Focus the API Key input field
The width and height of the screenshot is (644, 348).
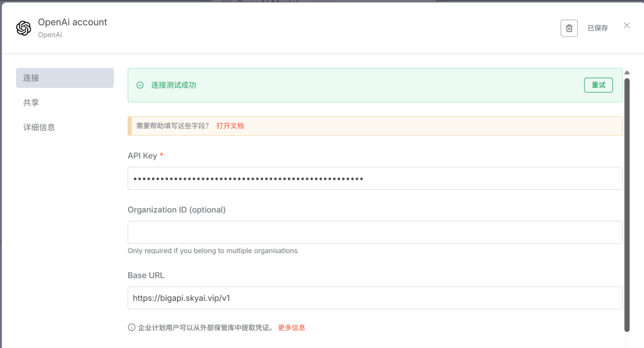pyautogui.click(x=375, y=178)
